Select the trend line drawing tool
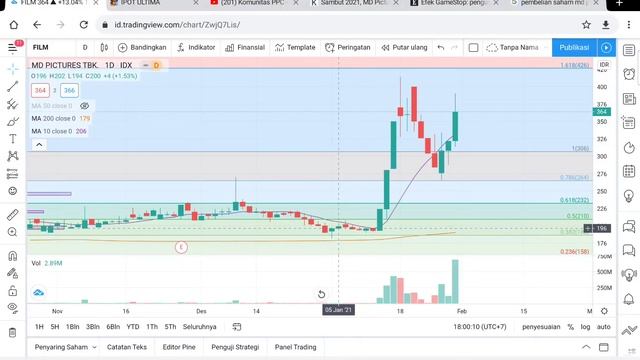This screenshot has height=360, width=640. [13, 86]
